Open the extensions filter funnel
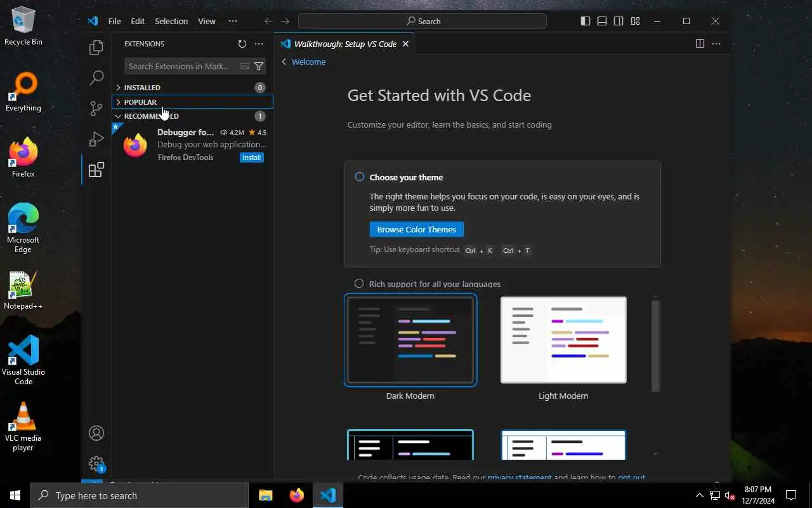The image size is (812, 508). tap(259, 66)
